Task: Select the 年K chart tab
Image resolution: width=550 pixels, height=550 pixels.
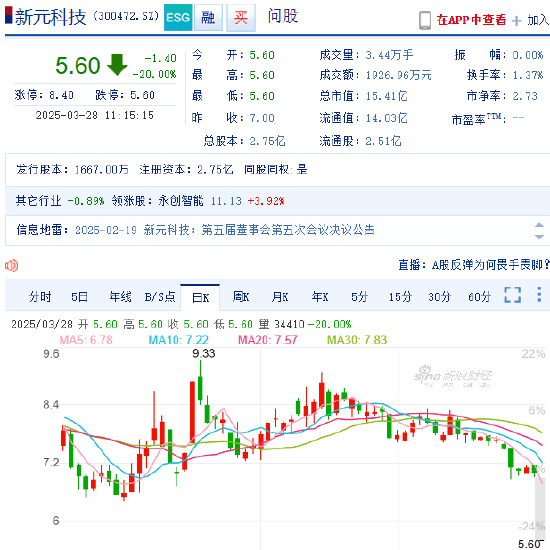Action: point(320,297)
